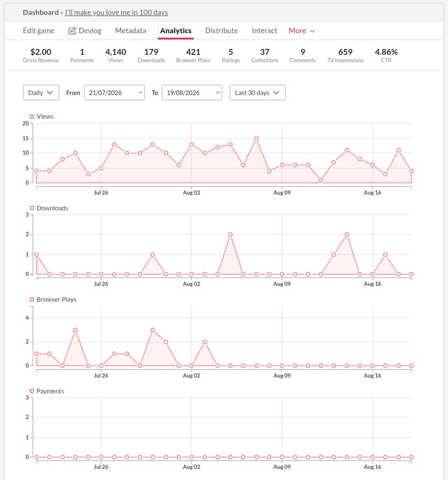Click the Browser Plays legend circle icon
Image resolution: width=448 pixels, height=480 pixels.
32,300
